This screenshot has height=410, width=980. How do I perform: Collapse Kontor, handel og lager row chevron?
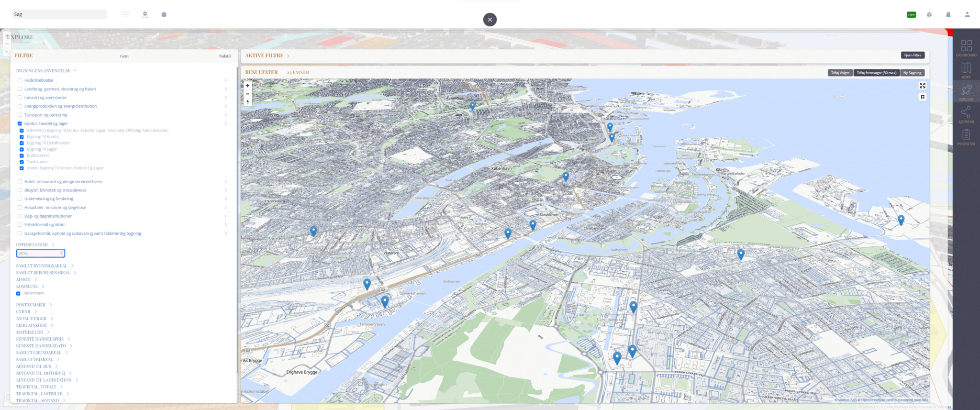[225, 123]
